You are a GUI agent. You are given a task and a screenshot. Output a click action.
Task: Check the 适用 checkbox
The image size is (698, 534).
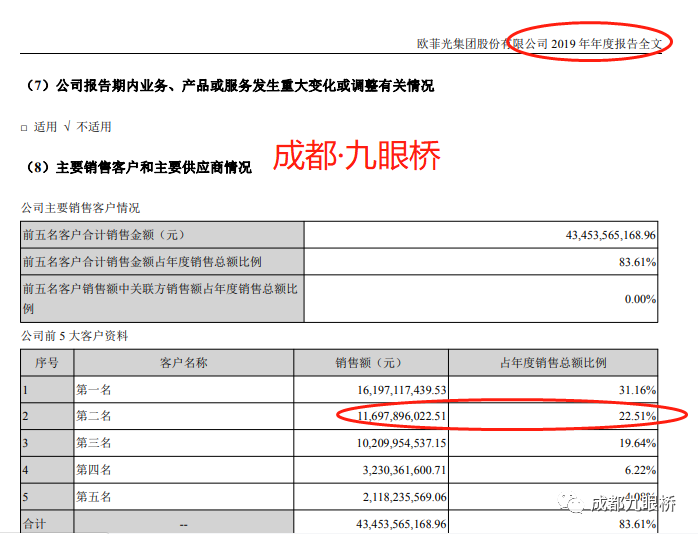(24, 128)
